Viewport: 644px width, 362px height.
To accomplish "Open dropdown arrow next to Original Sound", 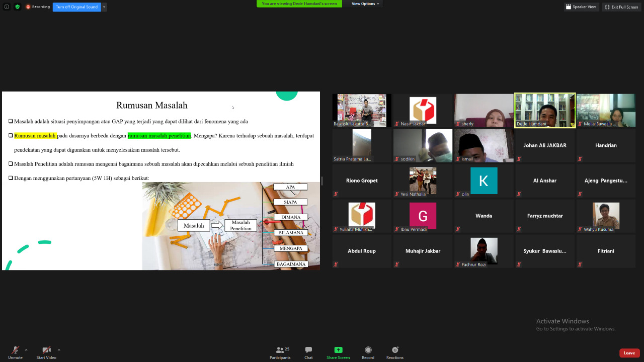I will coord(104,7).
